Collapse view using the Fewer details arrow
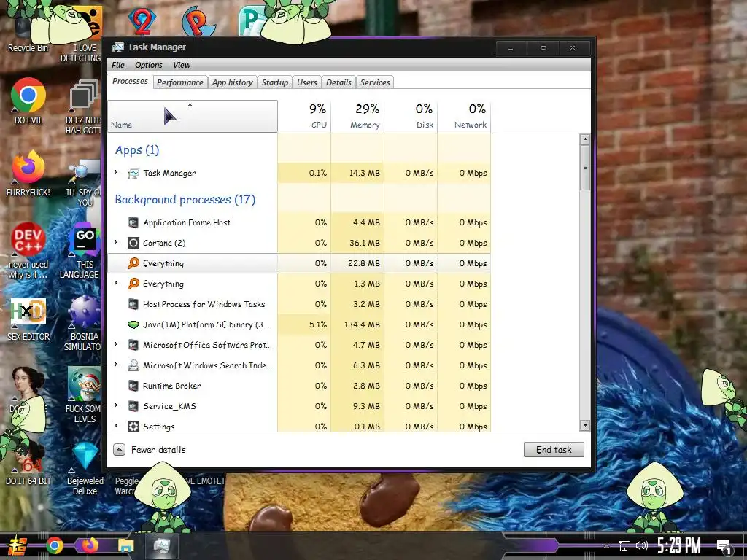 [119, 449]
